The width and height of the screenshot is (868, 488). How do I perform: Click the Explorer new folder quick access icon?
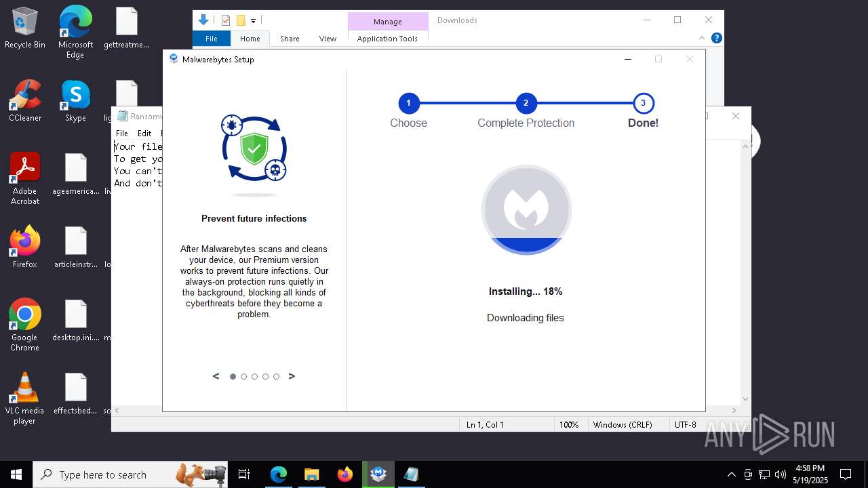[x=240, y=20]
